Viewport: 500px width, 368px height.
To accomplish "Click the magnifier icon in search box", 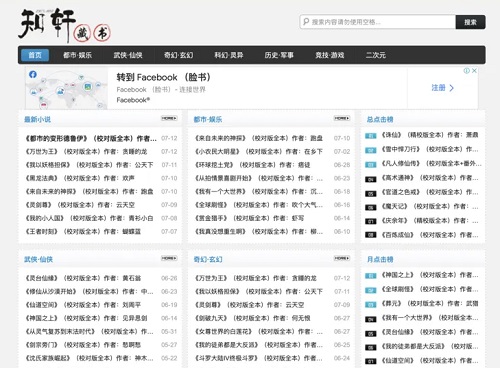I will 306,22.
